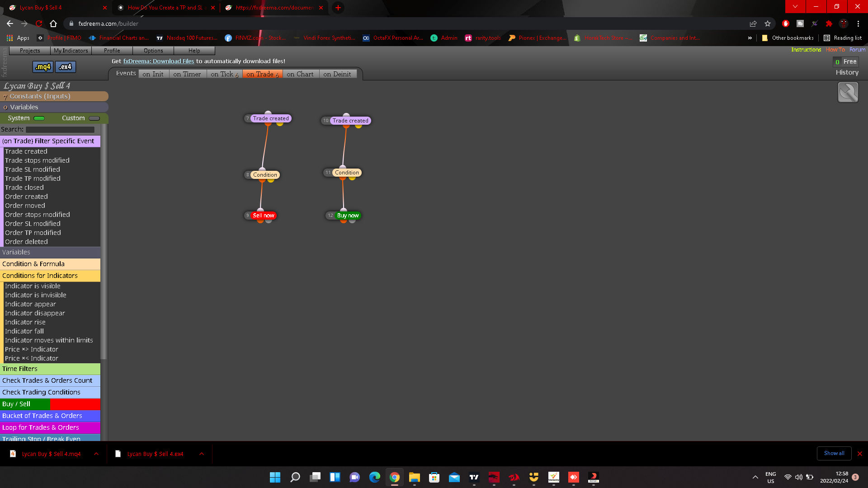This screenshot has height=488, width=868.
Task: Open download options for .ex4 file
Action: point(202,454)
